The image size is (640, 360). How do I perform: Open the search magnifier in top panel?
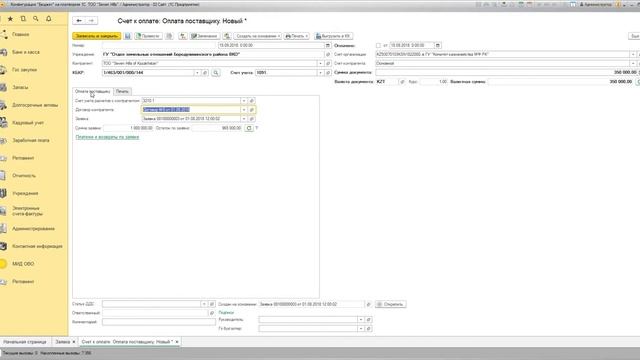click(x=36, y=19)
